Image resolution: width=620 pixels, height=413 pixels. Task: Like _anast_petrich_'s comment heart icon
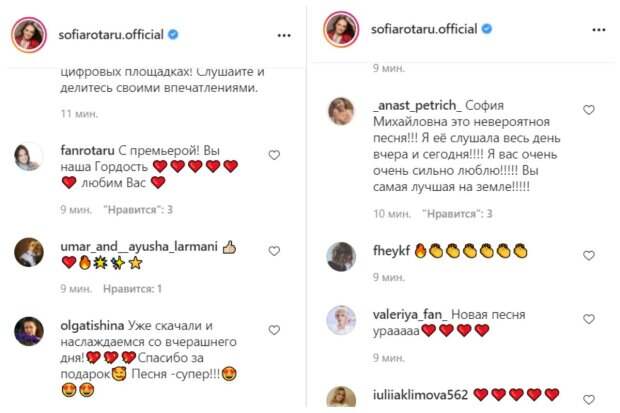click(589, 110)
